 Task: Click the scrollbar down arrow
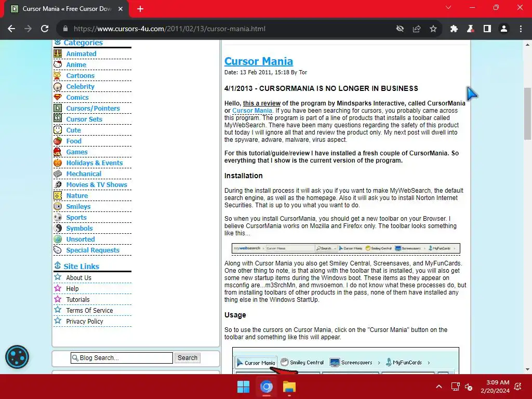pyautogui.click(x=527, y=369)
